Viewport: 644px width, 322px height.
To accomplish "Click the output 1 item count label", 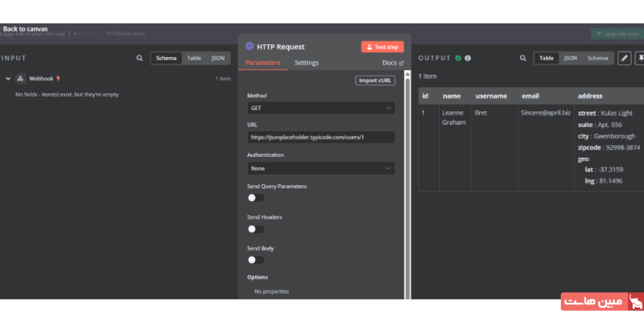I will pyautogui.click(x=427, y=76).
